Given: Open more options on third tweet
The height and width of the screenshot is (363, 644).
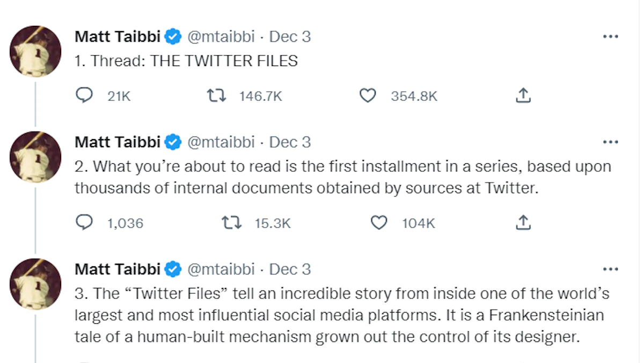Looking at the screenshot, I should 611,269.
